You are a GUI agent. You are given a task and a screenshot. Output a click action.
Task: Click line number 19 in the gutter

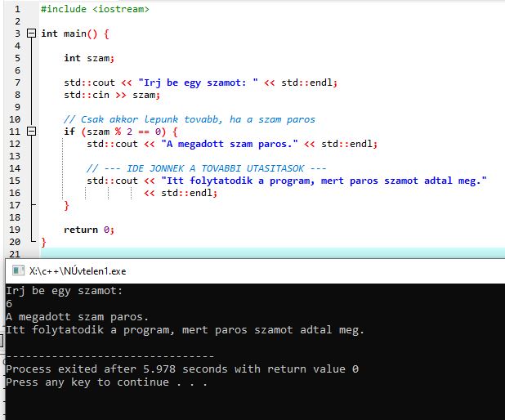pyautogui.click(x=15, y=230)
